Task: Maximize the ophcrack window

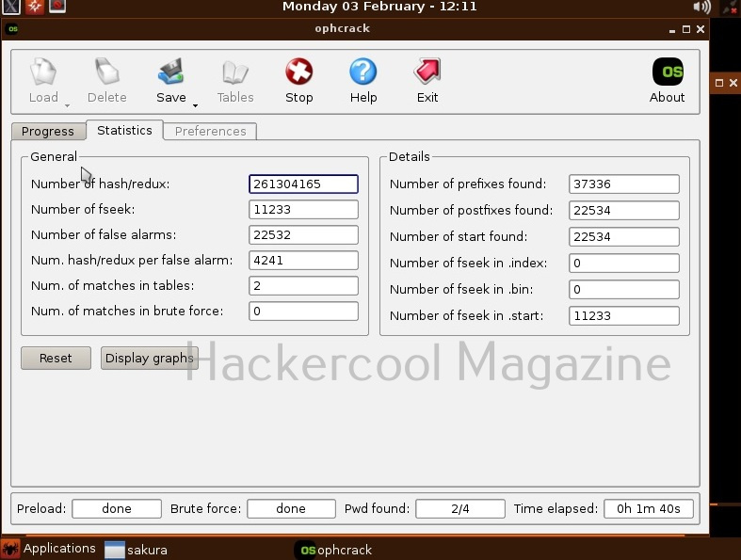Action: (686, 29)
